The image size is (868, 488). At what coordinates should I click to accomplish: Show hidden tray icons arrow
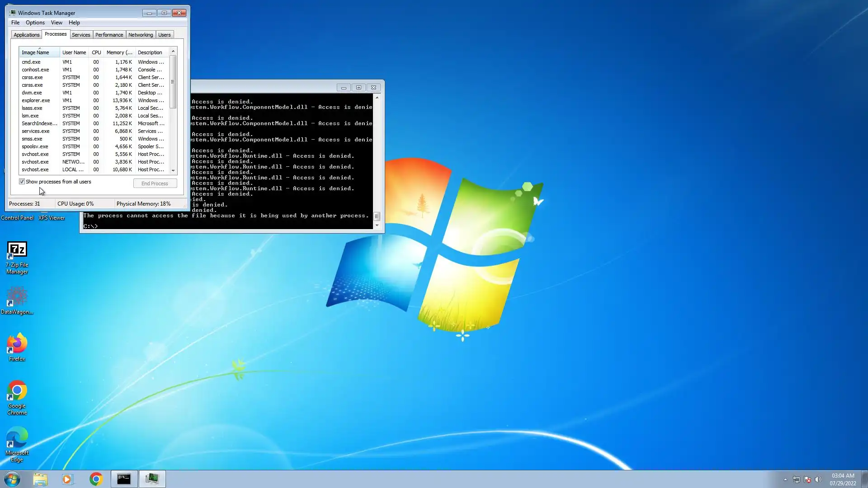[785, 479]
